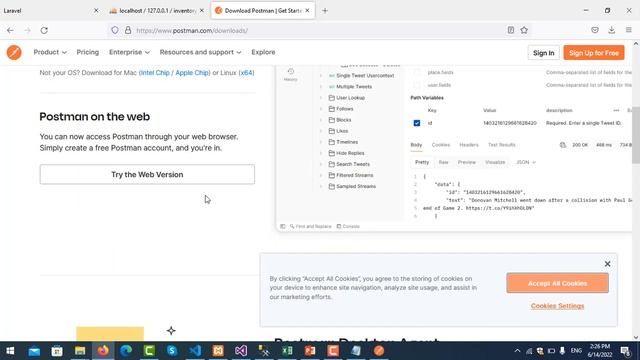Open the Firefox downloads icon
Image resolution: width=640 pixels, height=360 pixels.
pos(611,30)
